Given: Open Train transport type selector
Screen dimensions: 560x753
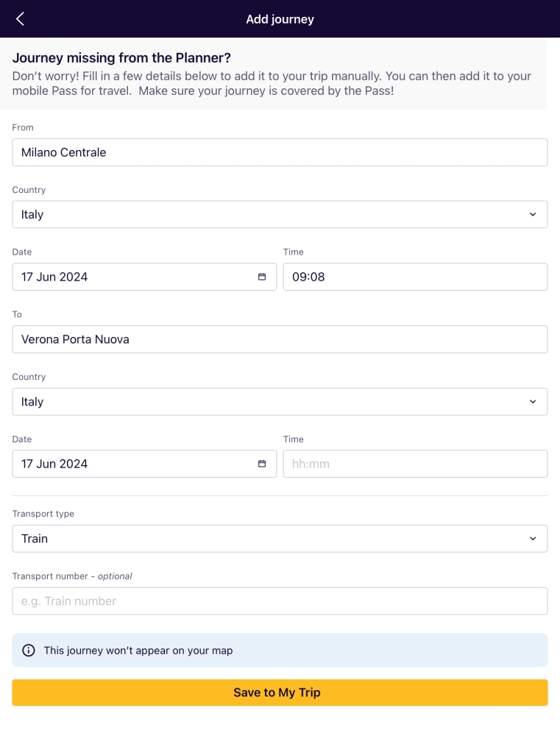Looking at the screenshot, I should [280, 539].
